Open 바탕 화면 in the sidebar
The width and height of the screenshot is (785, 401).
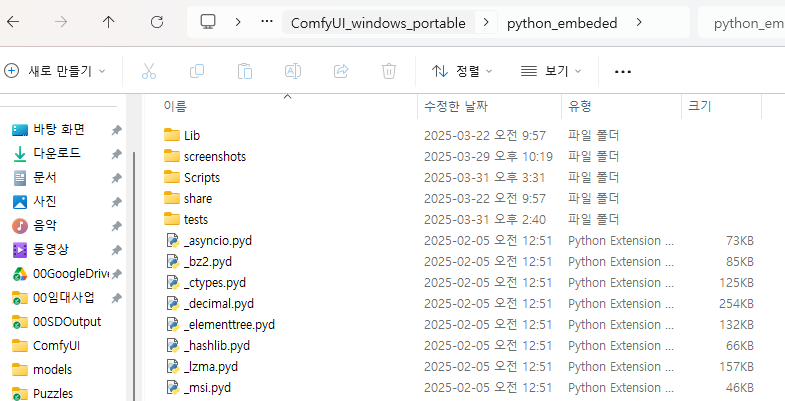(x=59, y=130)
